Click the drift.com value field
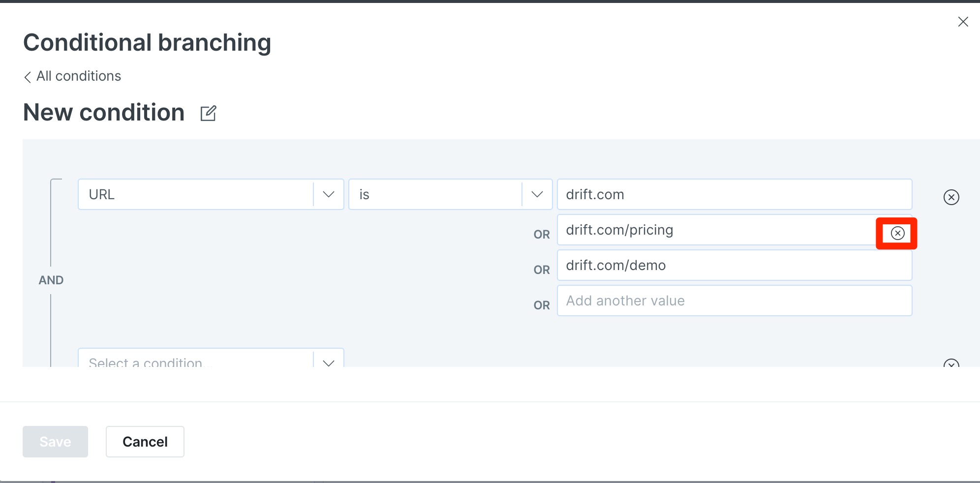The width and height of the screenshot is (980, 483). (734, 194)
